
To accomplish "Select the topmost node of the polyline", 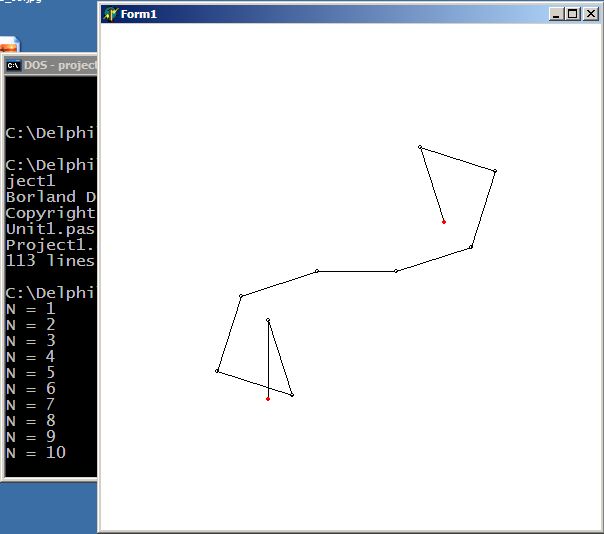I will pos(420,147).
